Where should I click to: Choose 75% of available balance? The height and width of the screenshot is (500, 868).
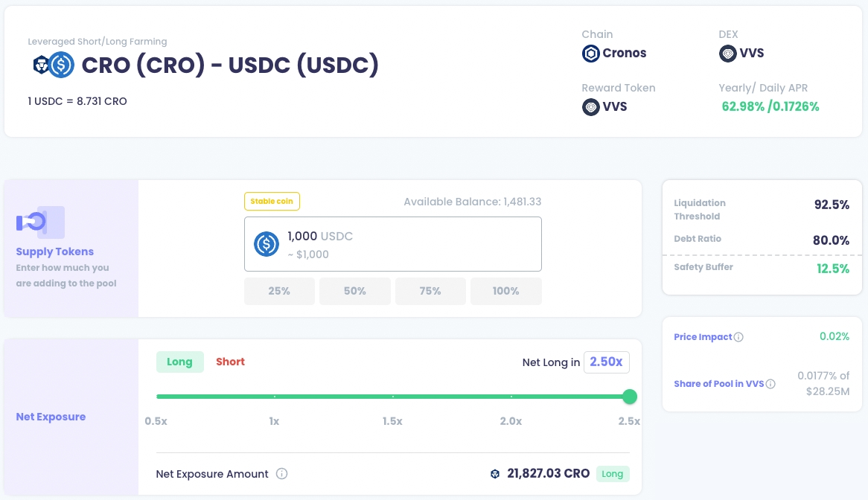coord(430,291)
